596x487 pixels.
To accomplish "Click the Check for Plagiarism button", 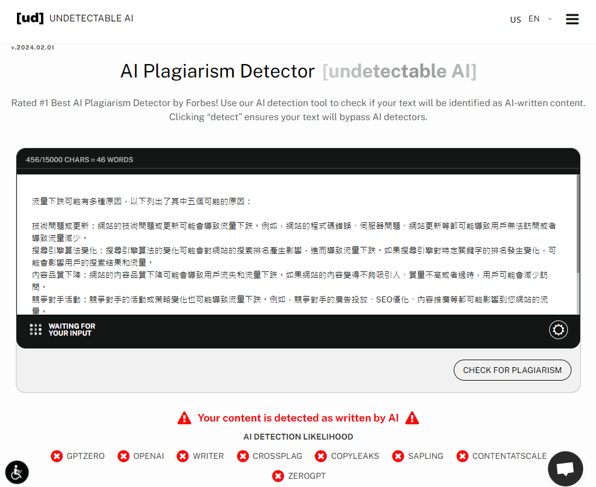I will [512, 370].
